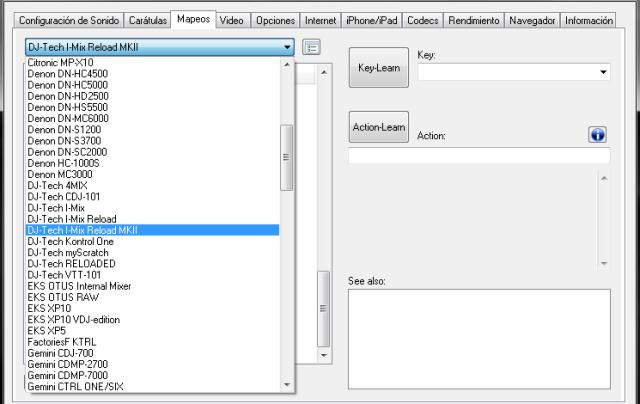Viewport: 640px width, 404px height.
Task: Click into the Action input field
Action: click(479, 156)
